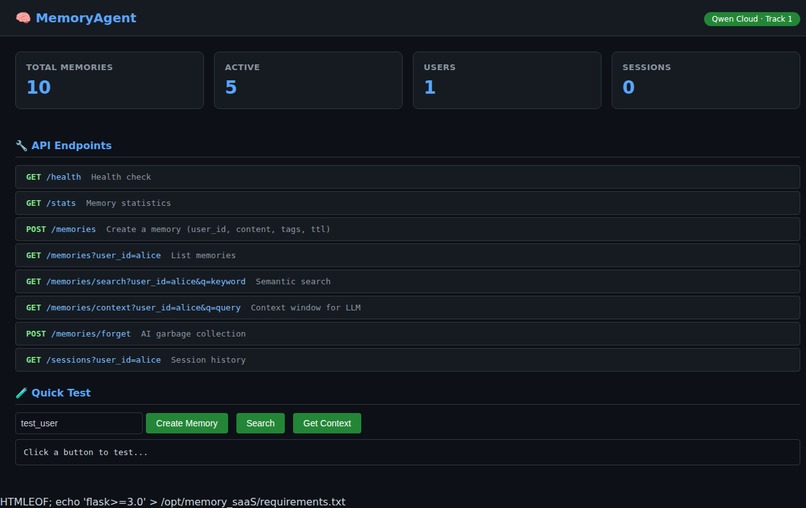Click the 'AI garbage collection' text
Image resolution: width=806 pixels, height=508 pixels.
point(193,334)
